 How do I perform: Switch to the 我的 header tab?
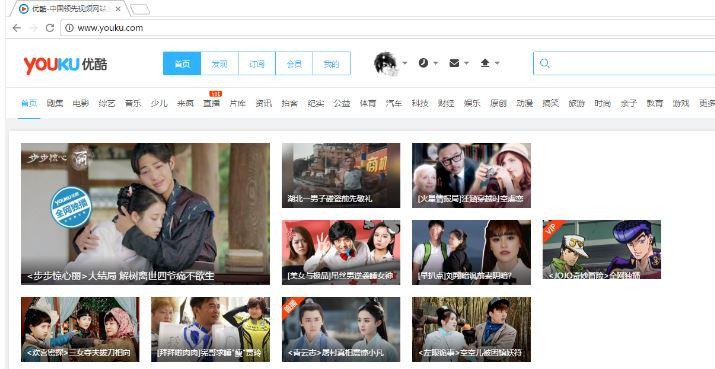(332, 63)
